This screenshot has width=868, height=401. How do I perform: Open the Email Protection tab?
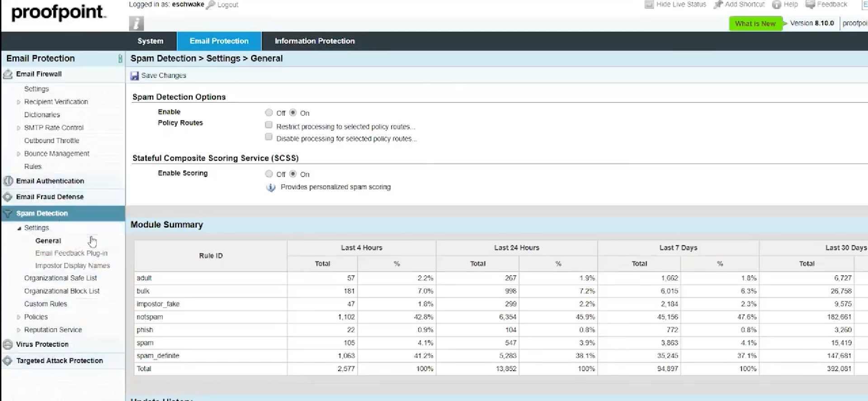(219, 41)
